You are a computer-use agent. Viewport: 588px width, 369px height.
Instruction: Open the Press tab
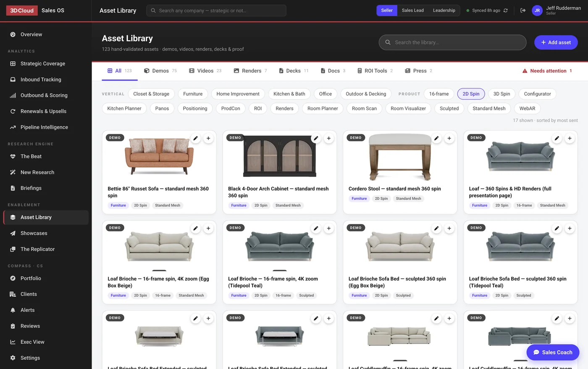419,71
